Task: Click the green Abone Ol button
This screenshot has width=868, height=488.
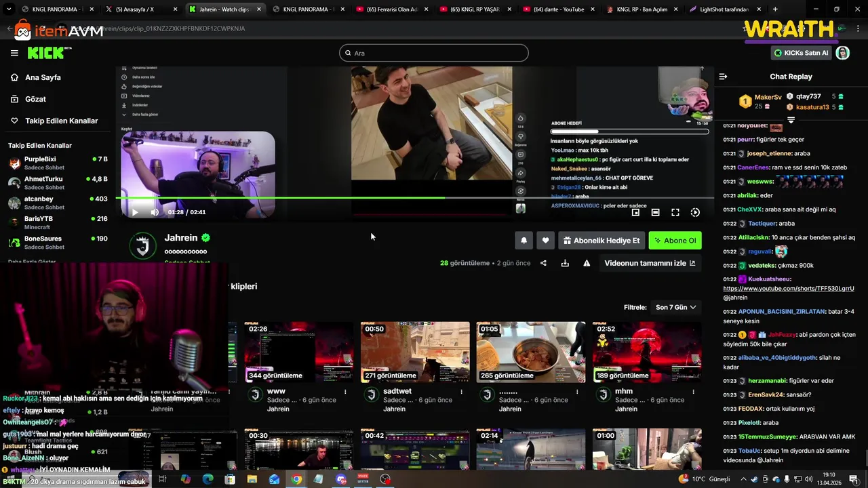Action: coord(675,241)
